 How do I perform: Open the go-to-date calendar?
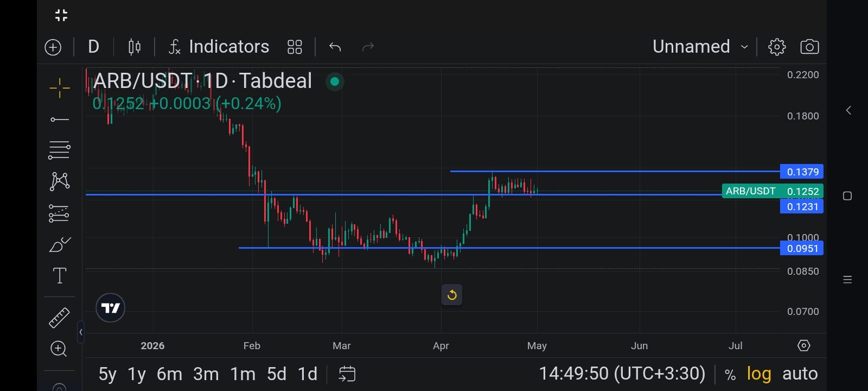(x=347, y=374)
